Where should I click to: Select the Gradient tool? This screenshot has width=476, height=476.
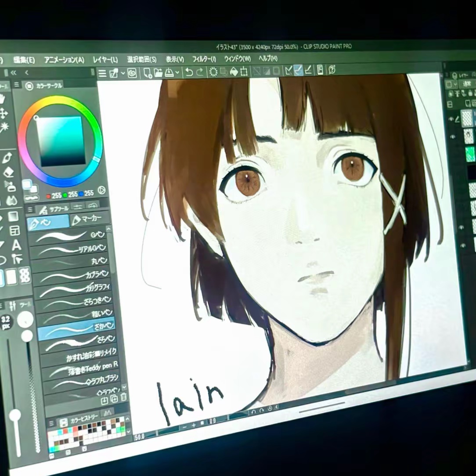click(x=13, y=217)
